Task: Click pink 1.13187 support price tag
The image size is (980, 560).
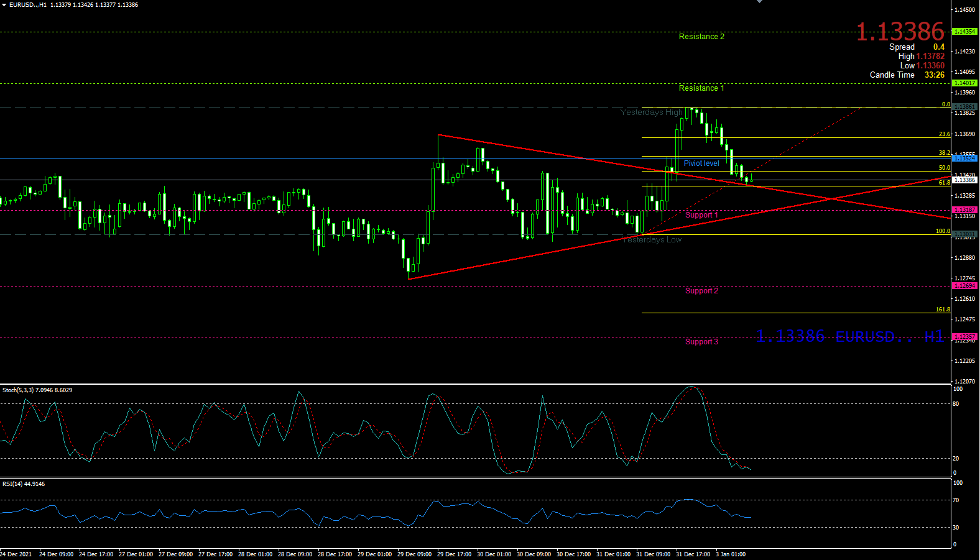Action: 964,210
